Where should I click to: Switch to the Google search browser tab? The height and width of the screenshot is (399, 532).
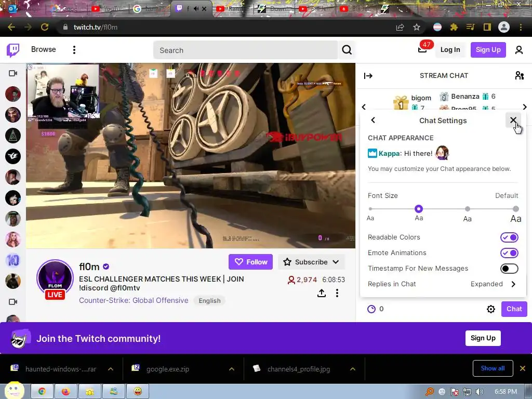click(x=148, y=9)
